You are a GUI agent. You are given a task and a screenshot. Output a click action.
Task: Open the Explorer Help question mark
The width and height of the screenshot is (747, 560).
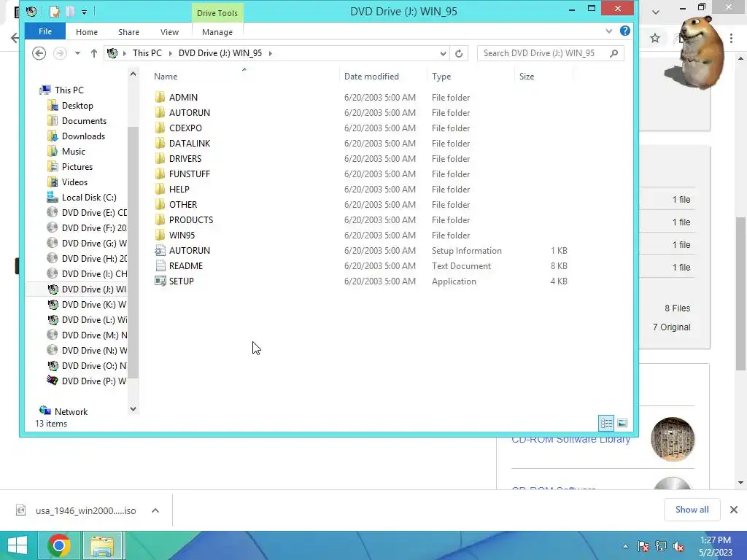[625, 31]
